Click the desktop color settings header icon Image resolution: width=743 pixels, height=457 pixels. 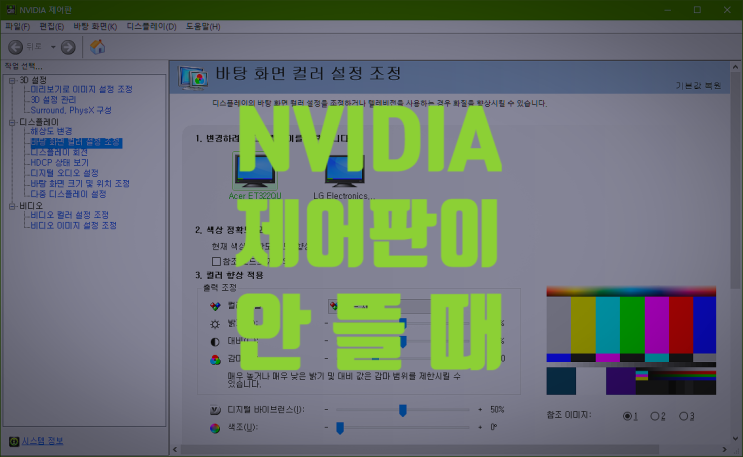[193, 77]
